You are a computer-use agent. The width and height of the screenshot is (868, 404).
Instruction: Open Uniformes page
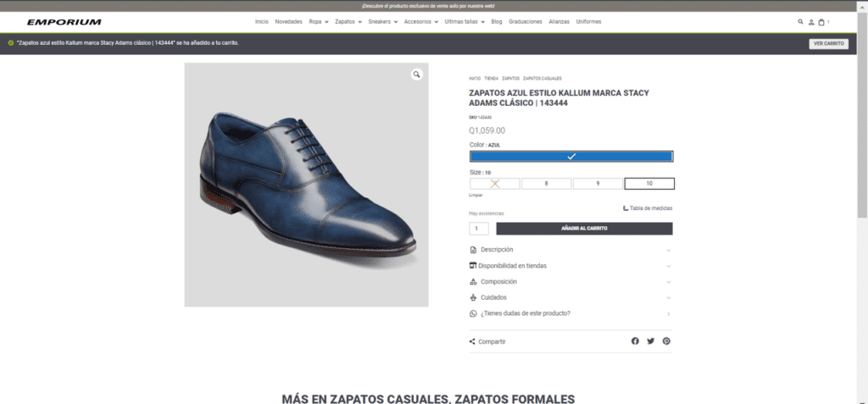[588, 22]
